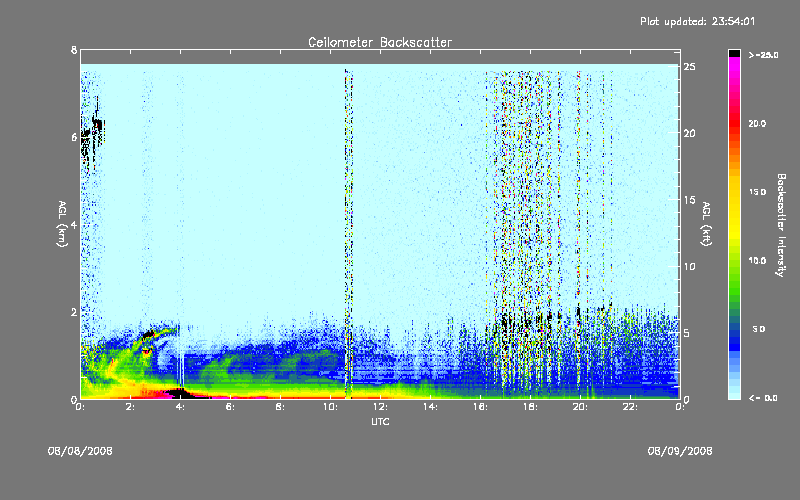Click the '18:' hour tick on x-axis
The height and width of the screenshot is (500, 800).
530,407
